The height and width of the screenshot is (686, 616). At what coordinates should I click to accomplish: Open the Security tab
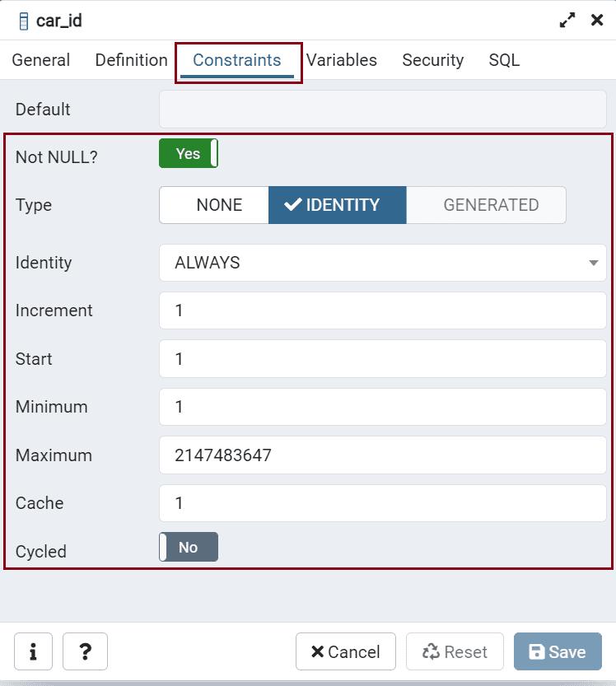432,60
